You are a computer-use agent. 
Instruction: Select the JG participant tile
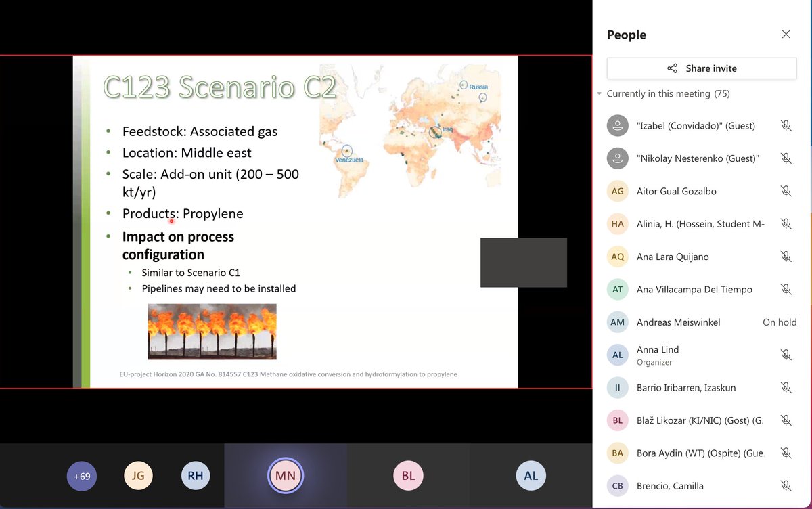pos(138,476)
